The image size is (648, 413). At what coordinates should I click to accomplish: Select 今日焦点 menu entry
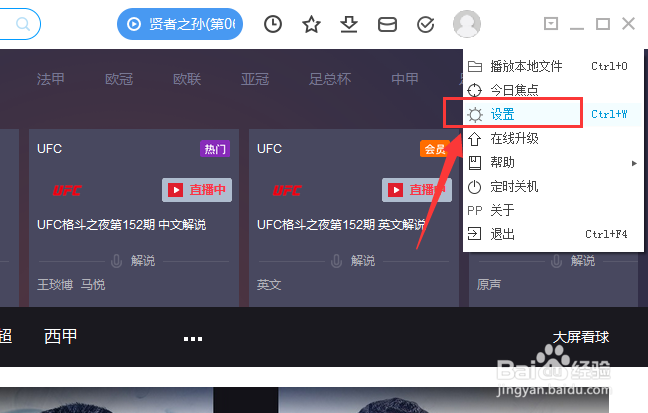coord(553,90)
